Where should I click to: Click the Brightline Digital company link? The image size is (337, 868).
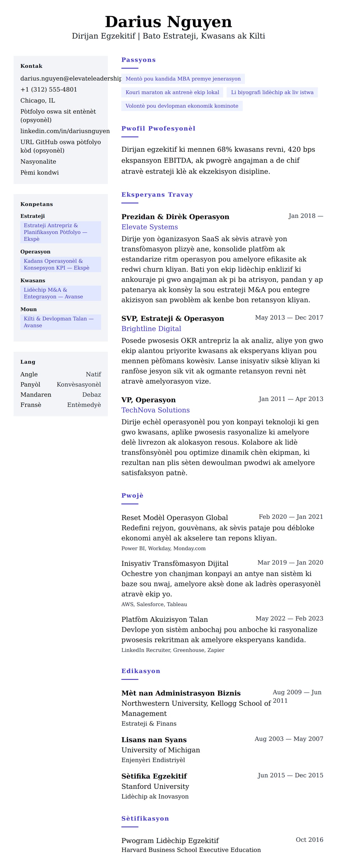(151, 329)
